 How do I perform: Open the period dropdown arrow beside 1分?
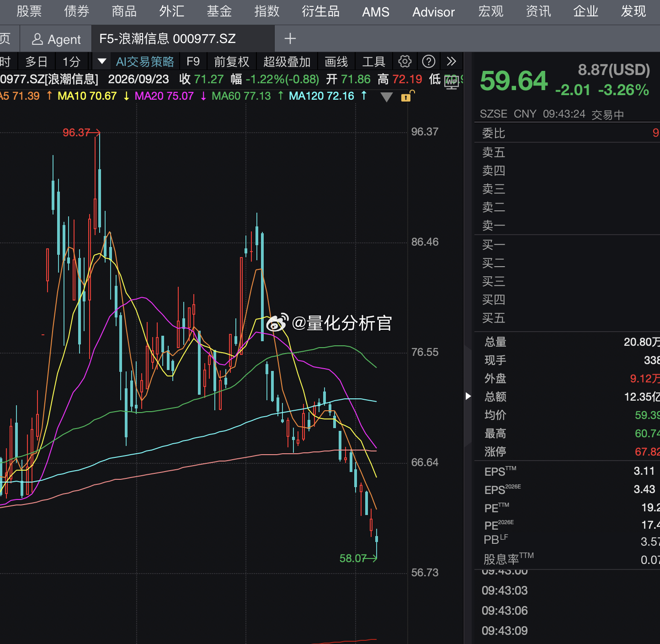pos(102,61)
